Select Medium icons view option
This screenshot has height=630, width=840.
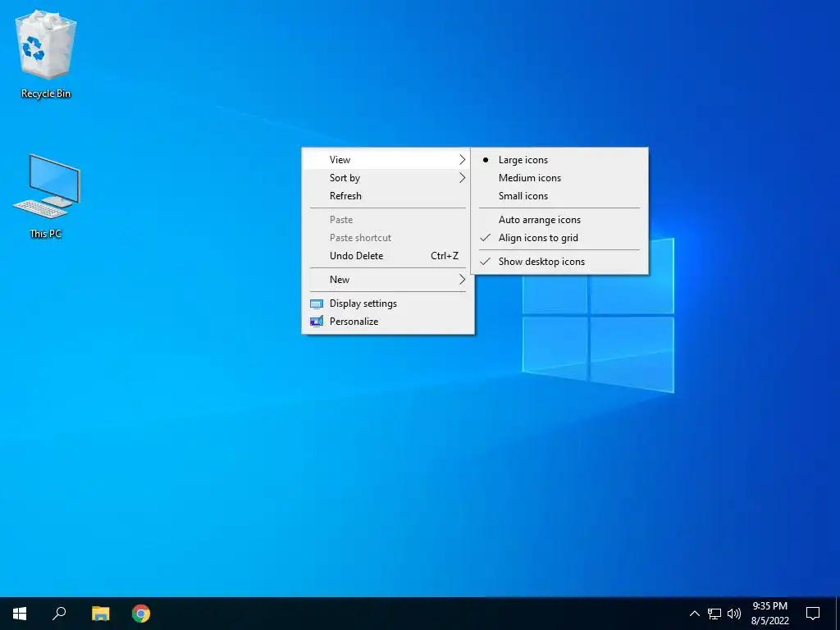[x=559, y=178]
